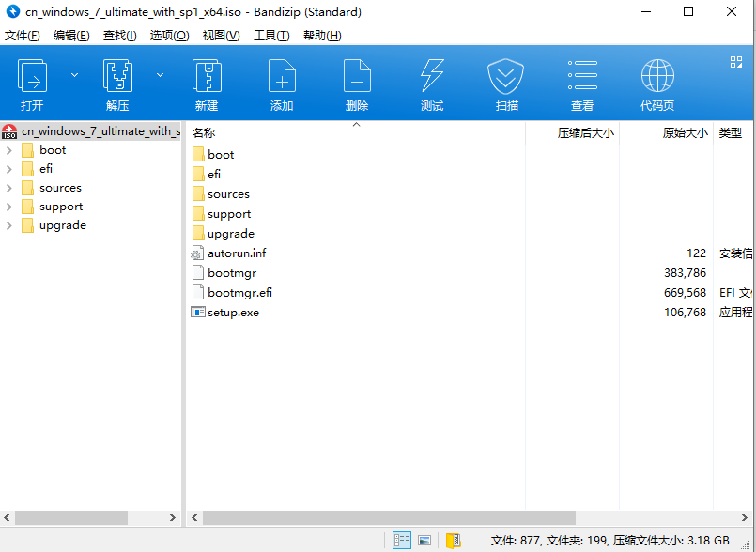Click the 122 size value for autorun.inf
This screenshot has width=756, height=552.
[x=696, y=253]
